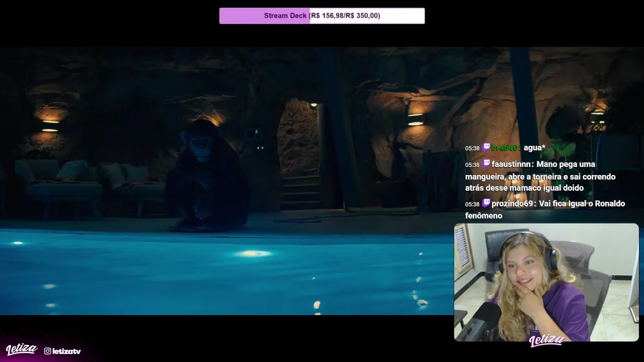
Task: Click the 05:38 timestamp beside faaustinnn
Action: [x=472, y=164]
